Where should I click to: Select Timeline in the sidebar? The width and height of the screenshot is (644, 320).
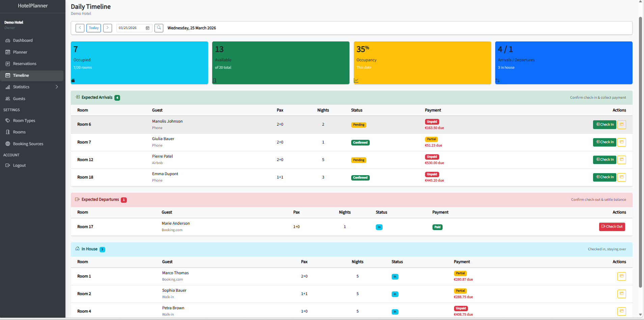[x=32, y=75]
